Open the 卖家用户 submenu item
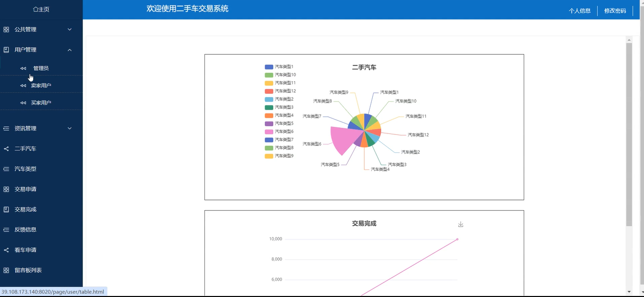Screen dimensions: 644x297 coord(41,85)
